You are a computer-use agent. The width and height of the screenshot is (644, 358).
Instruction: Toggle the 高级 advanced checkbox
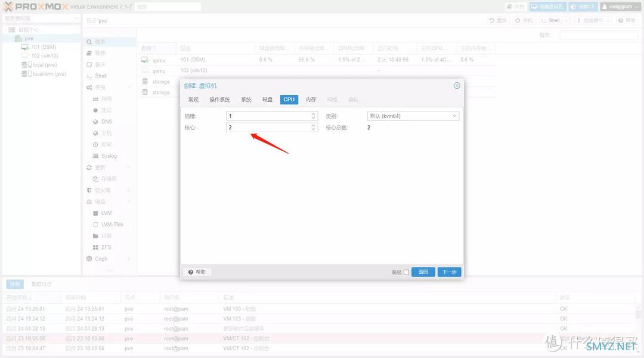[x=406, y=272]
